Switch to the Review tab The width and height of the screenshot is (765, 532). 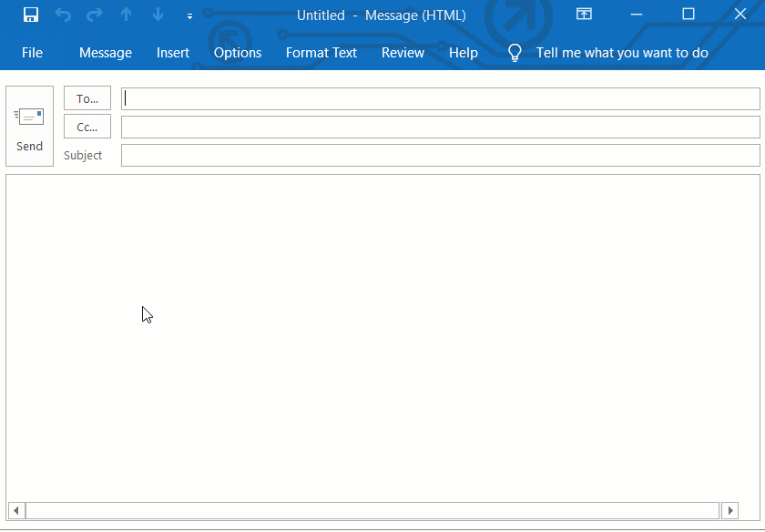coord(403,53)
